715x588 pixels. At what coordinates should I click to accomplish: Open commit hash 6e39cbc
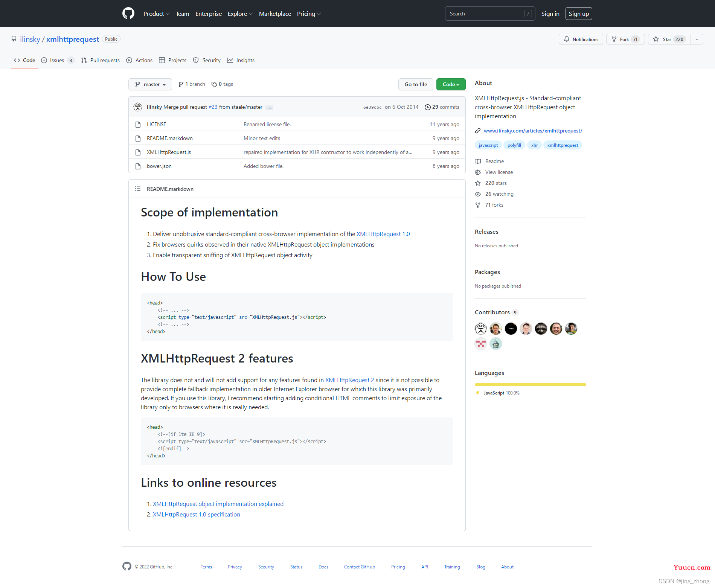(x=372, y=107)
